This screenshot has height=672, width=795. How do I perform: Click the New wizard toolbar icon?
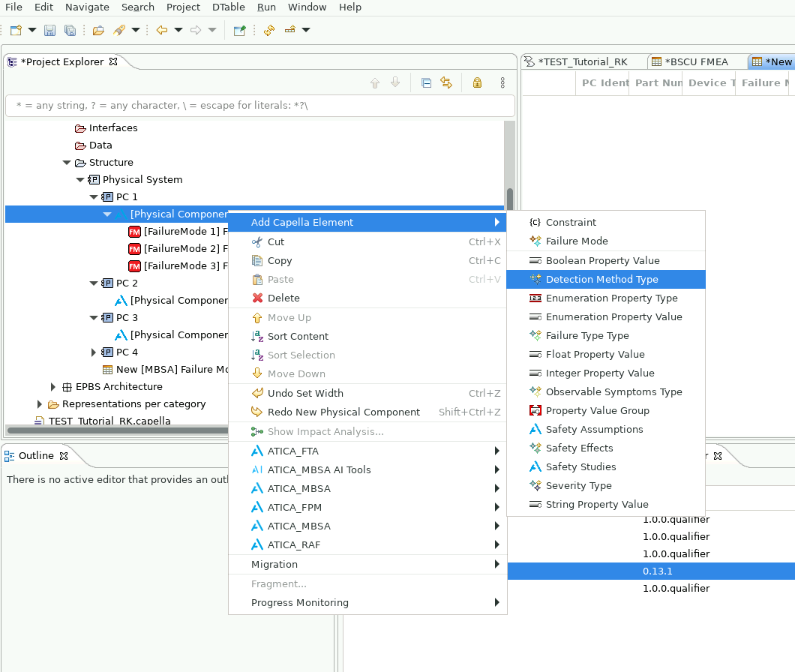tap(16, 31)
